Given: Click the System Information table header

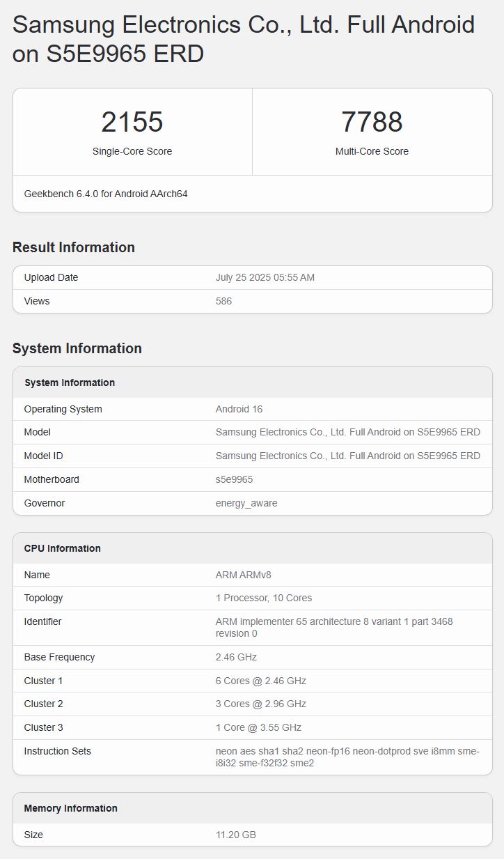Looking at the screenshot, I should (x=70, y=382).
